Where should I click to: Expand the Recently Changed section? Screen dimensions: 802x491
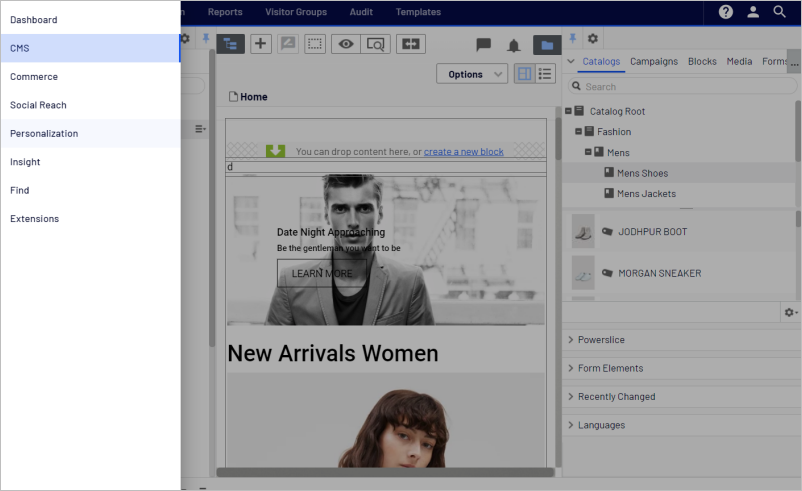pyautogui.click(x=616, y=397)
